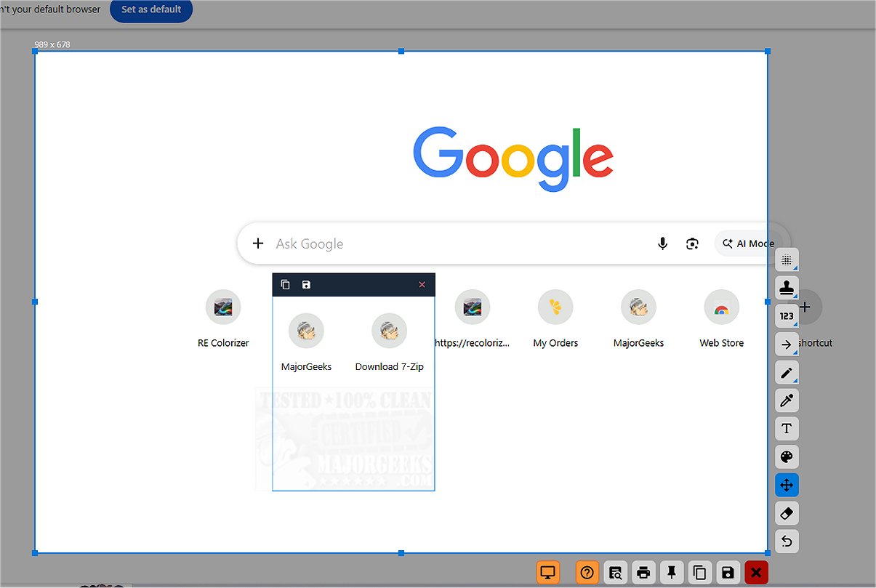876x588 pixels.
Task: Close the pinned snippet panel
Action: point(422,285)
